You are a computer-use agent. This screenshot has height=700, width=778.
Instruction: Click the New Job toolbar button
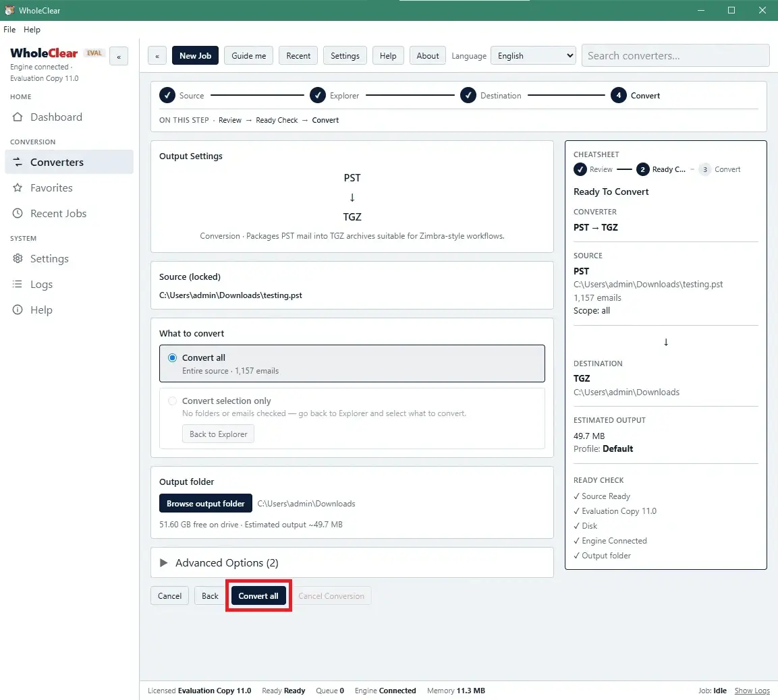(x=195, y=55)
